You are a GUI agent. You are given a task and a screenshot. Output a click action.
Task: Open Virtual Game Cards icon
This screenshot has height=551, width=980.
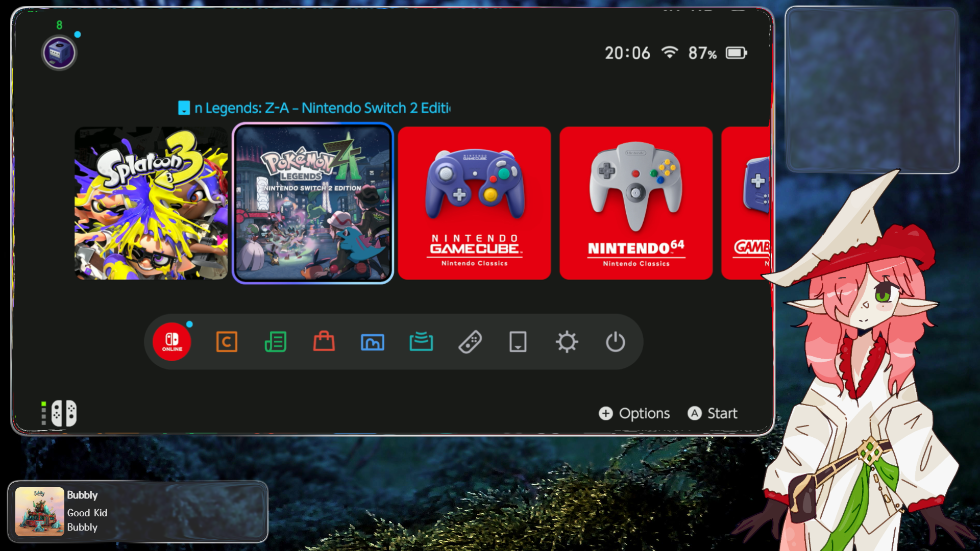(x=518, y=342)
